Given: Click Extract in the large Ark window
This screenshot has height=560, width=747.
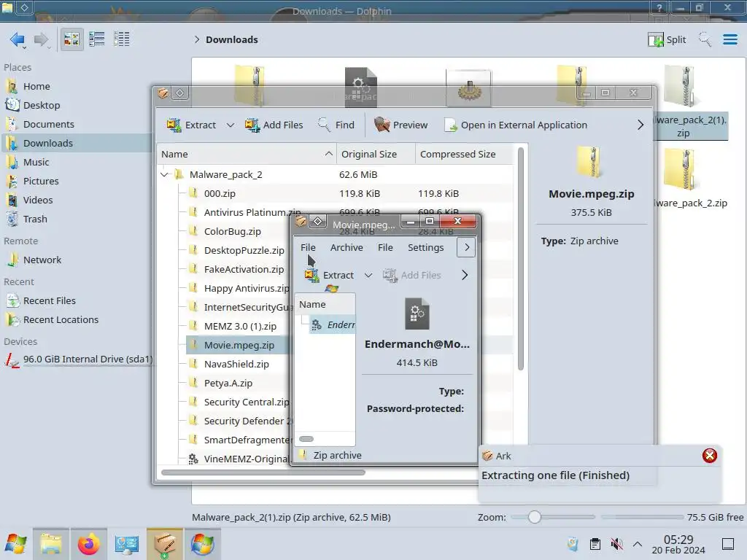Looking at the screenshot, I should [191, 125].
